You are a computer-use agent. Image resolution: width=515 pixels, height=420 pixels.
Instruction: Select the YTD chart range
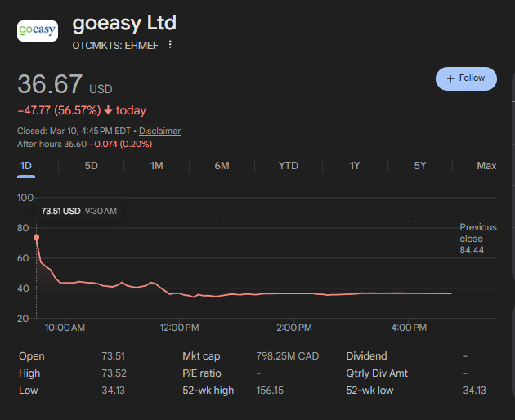(289, 166)
